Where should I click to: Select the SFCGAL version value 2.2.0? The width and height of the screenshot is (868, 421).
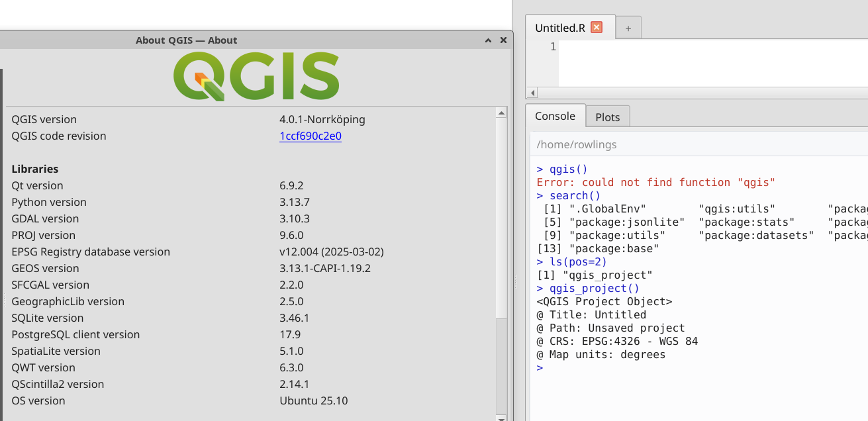click(x=291, y=285)
